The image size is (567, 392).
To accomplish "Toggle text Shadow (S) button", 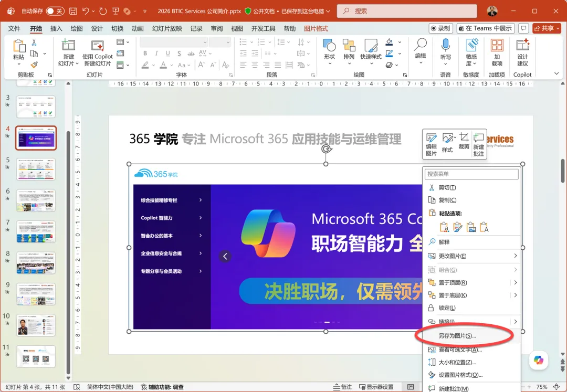I will [180, 54].
